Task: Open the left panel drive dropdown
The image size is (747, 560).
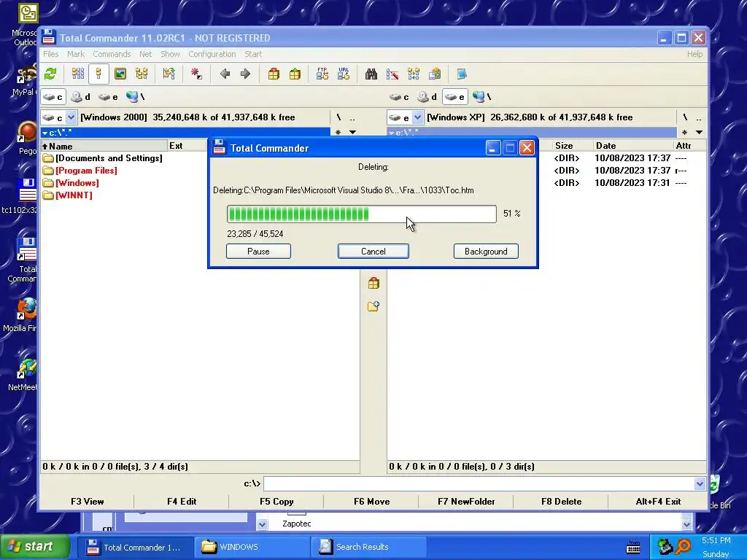Action: click(x=71, y=117)
